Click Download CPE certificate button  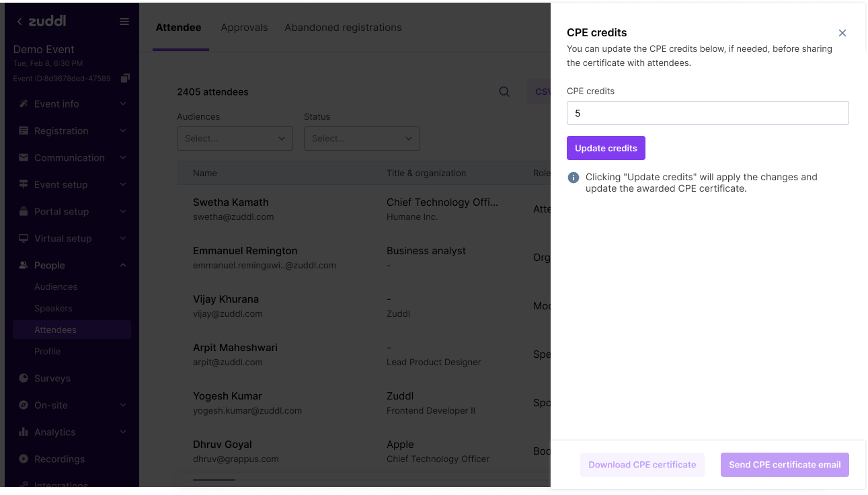[x=642, y=465]
